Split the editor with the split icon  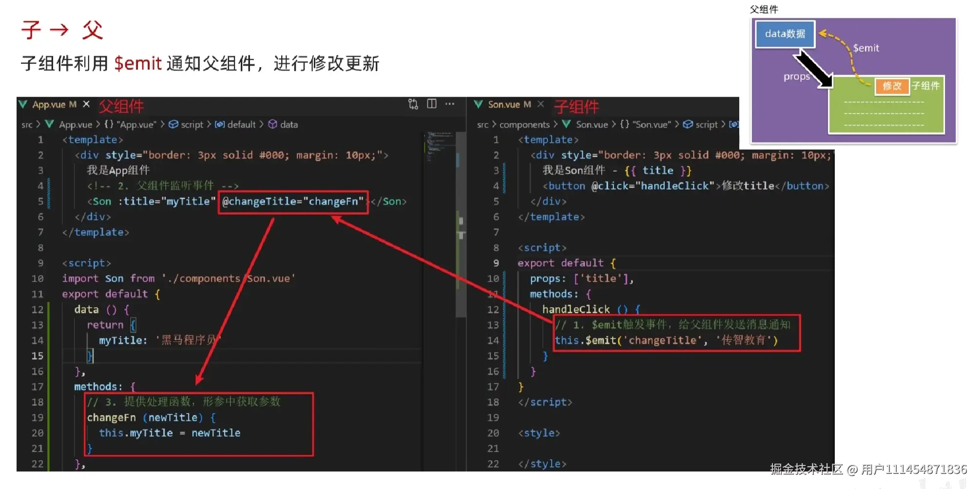(432, 104)
